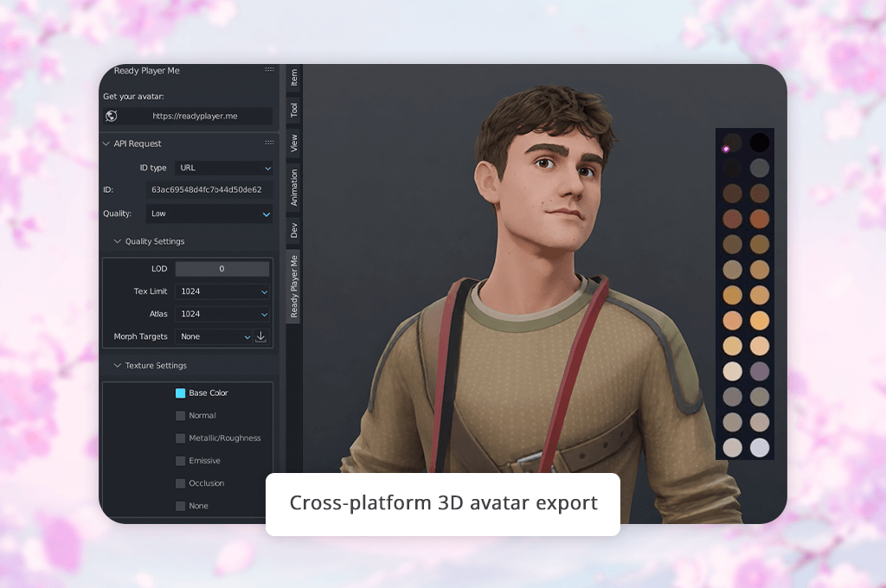Open the Quality Low dropdown

pyautogui.click(x=209, y=214)
